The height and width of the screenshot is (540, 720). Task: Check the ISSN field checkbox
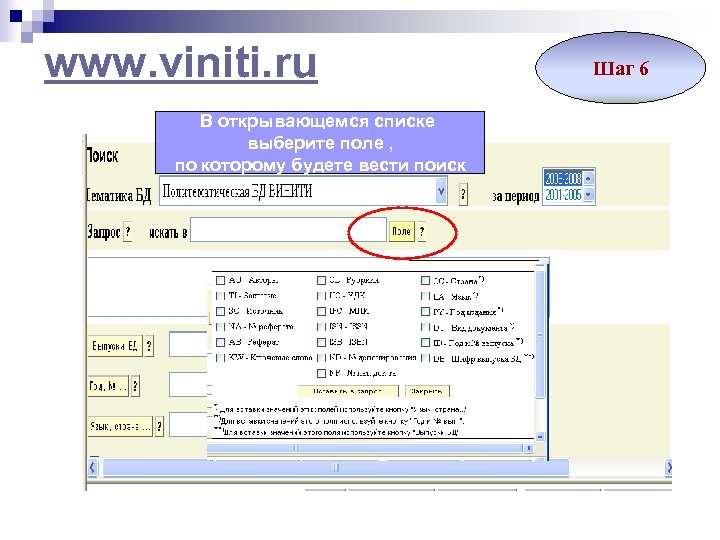pos(321,326)
